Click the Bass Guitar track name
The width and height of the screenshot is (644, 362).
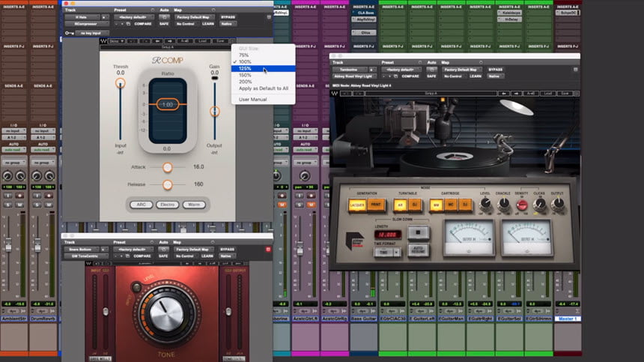pos(363,319)
